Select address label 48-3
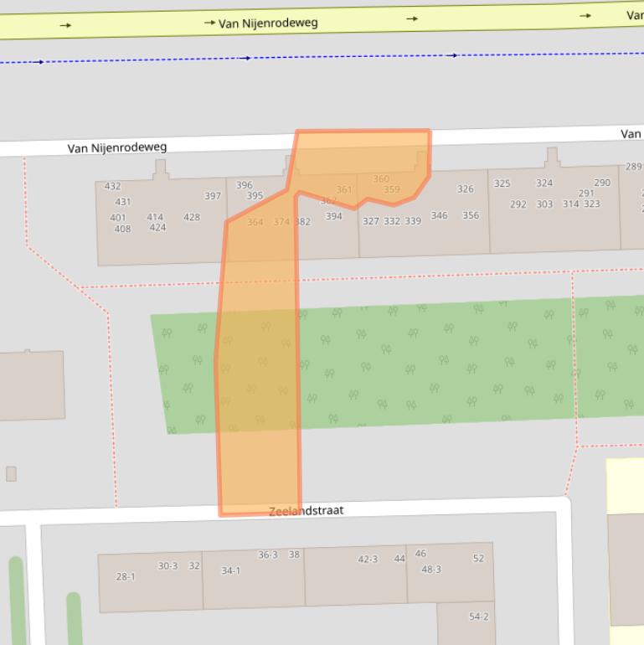The height and width of the screenshot is (645, 644). [431, 569]
